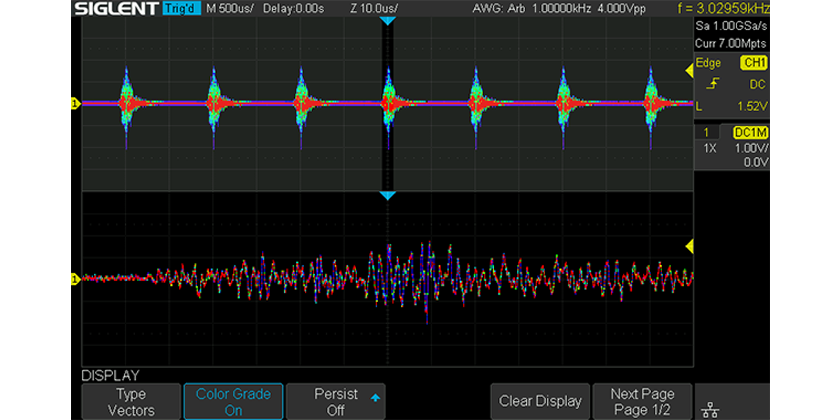
Task: Click the yellow trigger level arrow in main window
Action: click(688, 69)
